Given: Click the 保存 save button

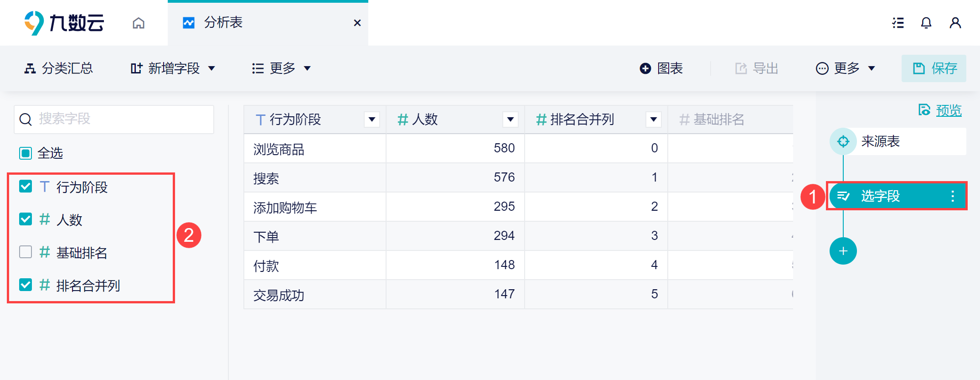Looking at the screenshot, I should tap(934, 68).
